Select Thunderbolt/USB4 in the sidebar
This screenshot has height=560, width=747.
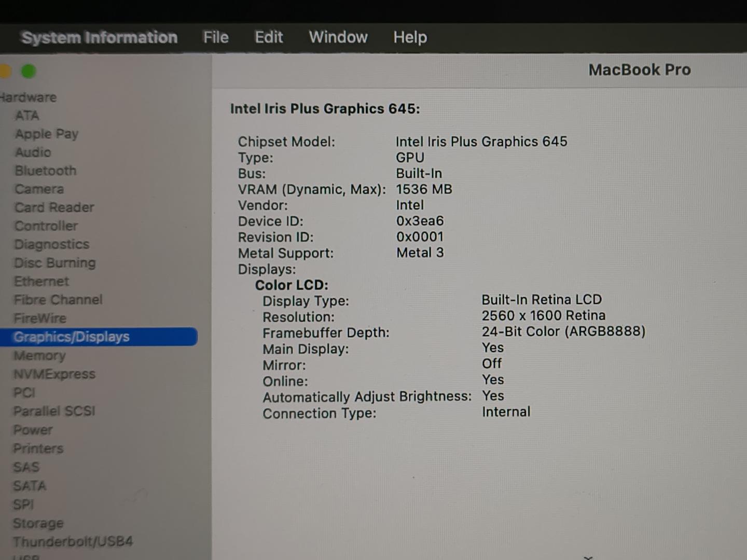[x=73, y=542]
